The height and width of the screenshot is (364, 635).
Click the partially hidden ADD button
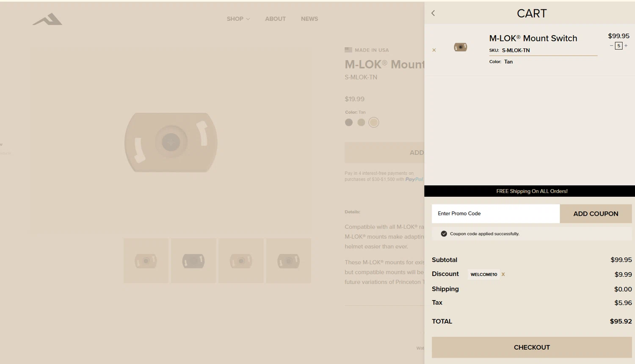point(384,152)
